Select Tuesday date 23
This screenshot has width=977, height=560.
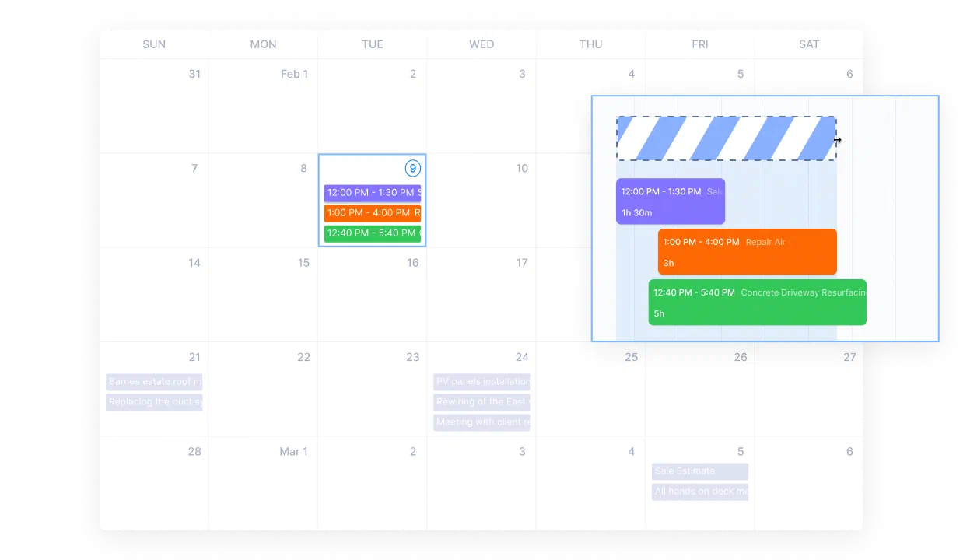[x=413, y=357]
